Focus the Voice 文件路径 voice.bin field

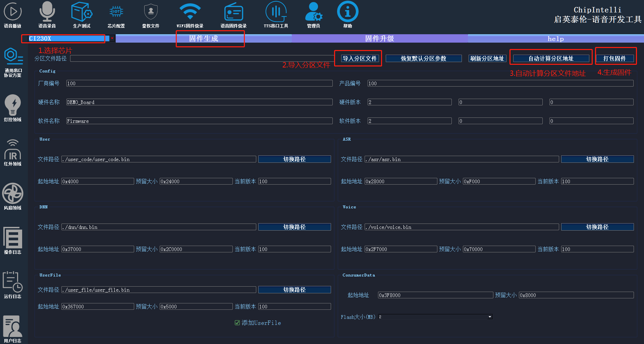[462, 227]
